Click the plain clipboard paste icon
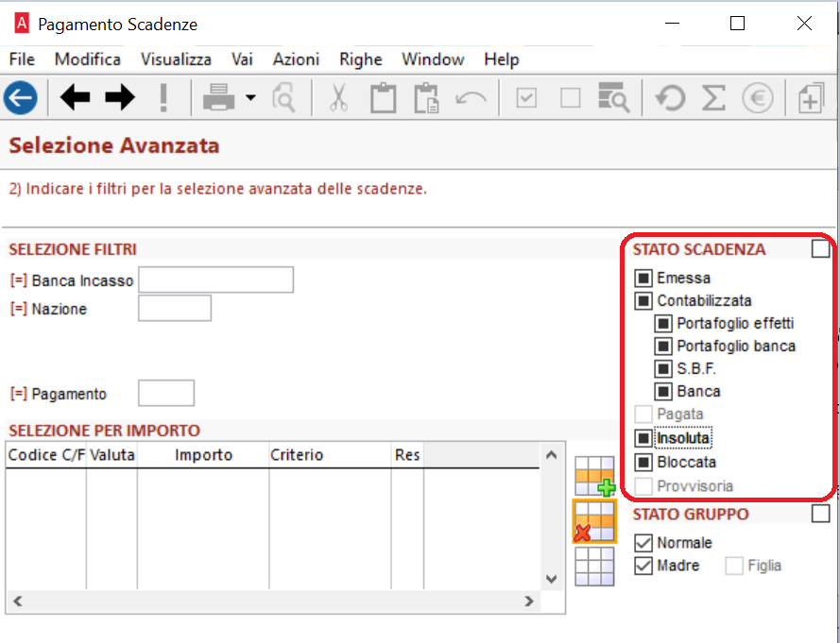 click(x=384, y=98)
